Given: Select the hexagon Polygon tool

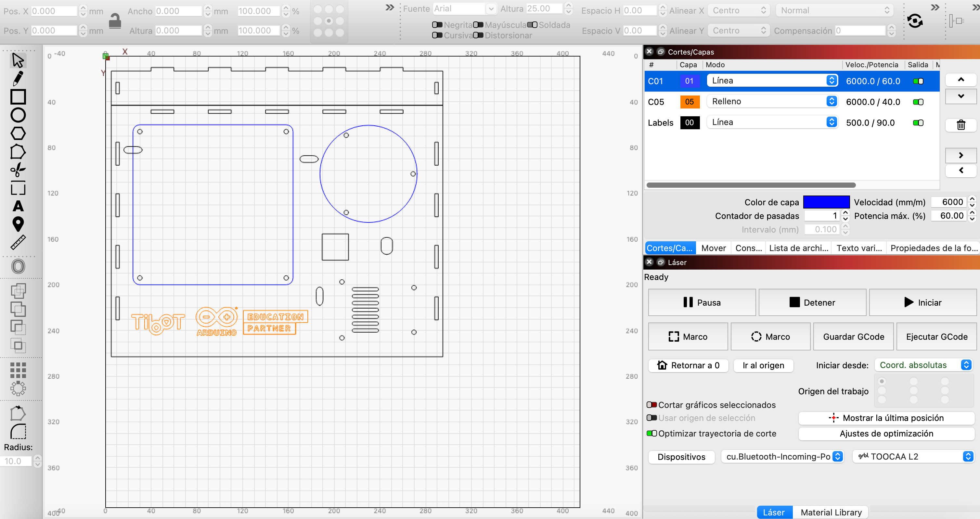Looking at the screenshot, I should pyautogui.click(x=18, y=133).
